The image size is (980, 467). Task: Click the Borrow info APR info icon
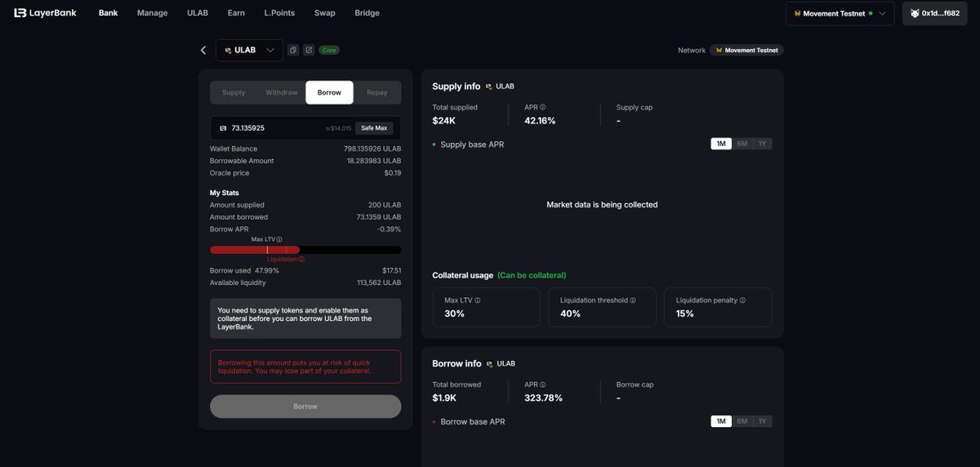(x=542, y=385)
